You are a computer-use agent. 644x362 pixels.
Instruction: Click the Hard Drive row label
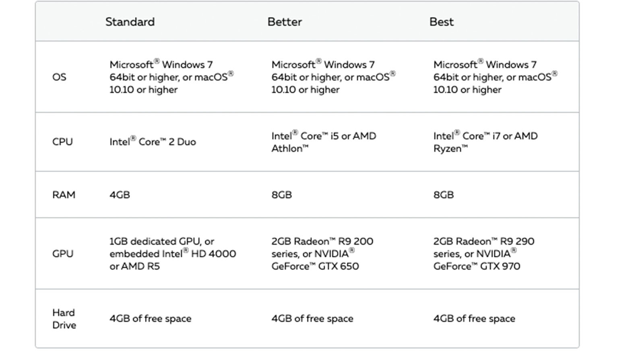pos(64,319)
